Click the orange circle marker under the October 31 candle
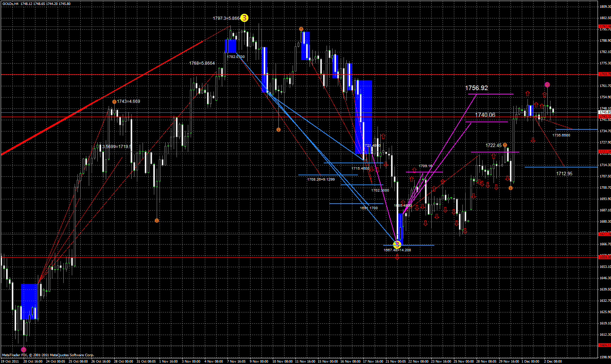 [157, 220]
